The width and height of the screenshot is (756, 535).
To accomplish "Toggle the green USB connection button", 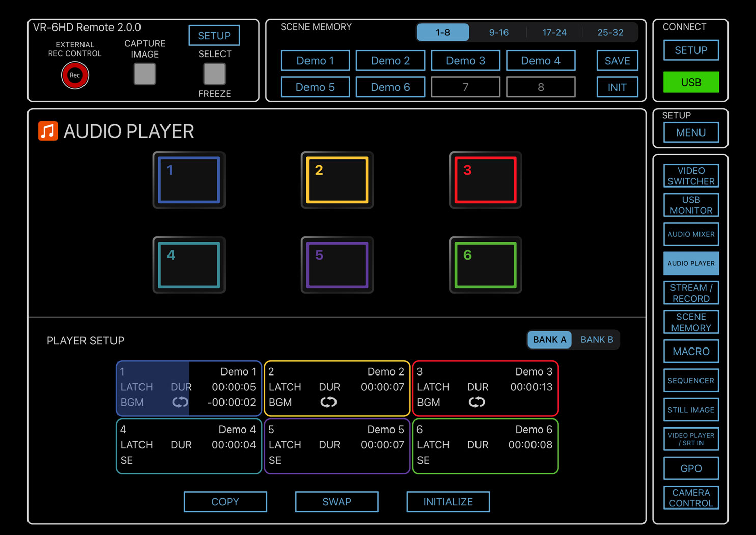I will click(x=691, y=82).
